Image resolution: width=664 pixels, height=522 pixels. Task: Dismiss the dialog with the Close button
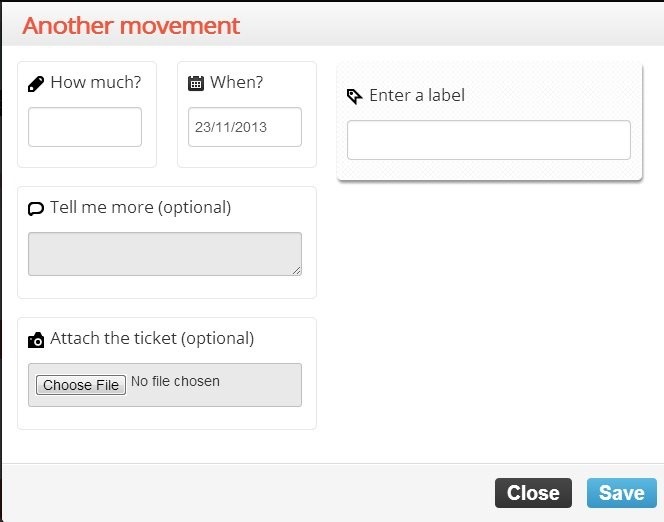pos(533,493)
